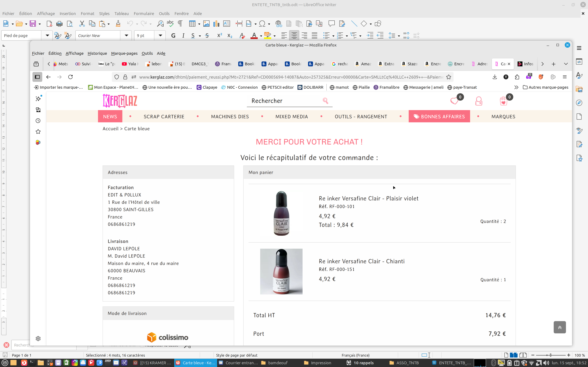
Task: Click the Writer zoom slider
Action: point(551,355)
